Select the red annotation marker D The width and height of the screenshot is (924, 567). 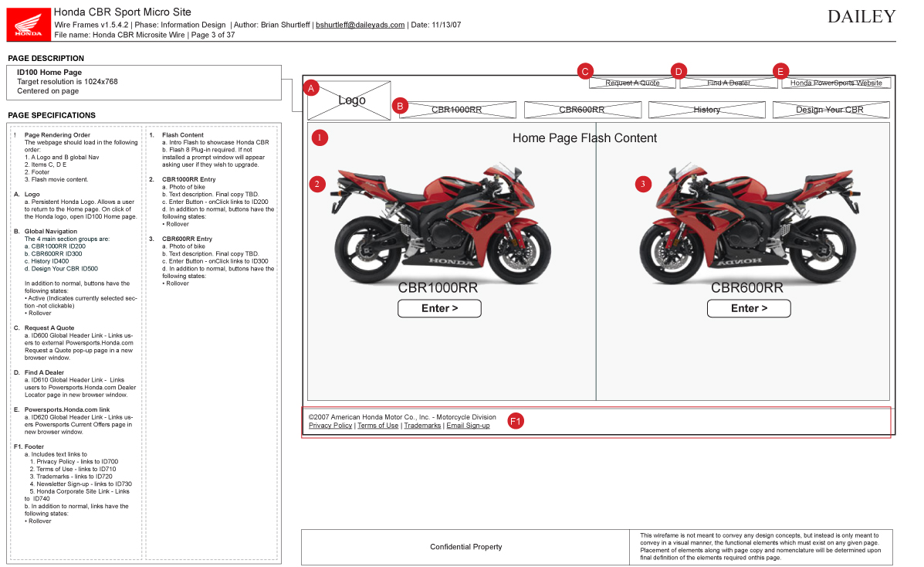pyautogui.click(x=679, y=71)
